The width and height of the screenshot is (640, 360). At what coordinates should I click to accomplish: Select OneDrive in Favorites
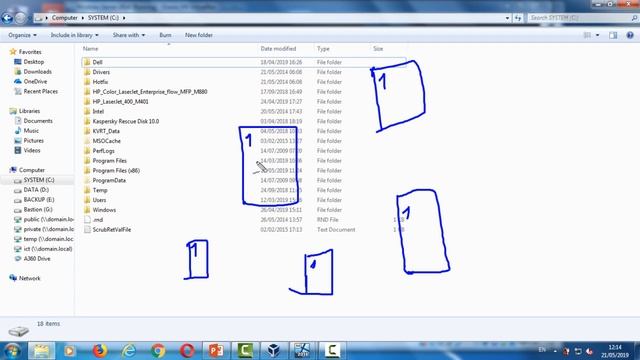[31, 81]
